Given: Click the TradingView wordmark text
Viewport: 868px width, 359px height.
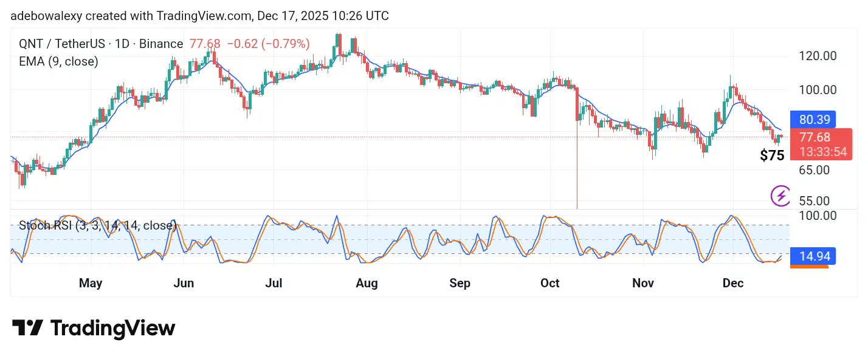Looking at the screenshot, I should [x=112, y=328].
